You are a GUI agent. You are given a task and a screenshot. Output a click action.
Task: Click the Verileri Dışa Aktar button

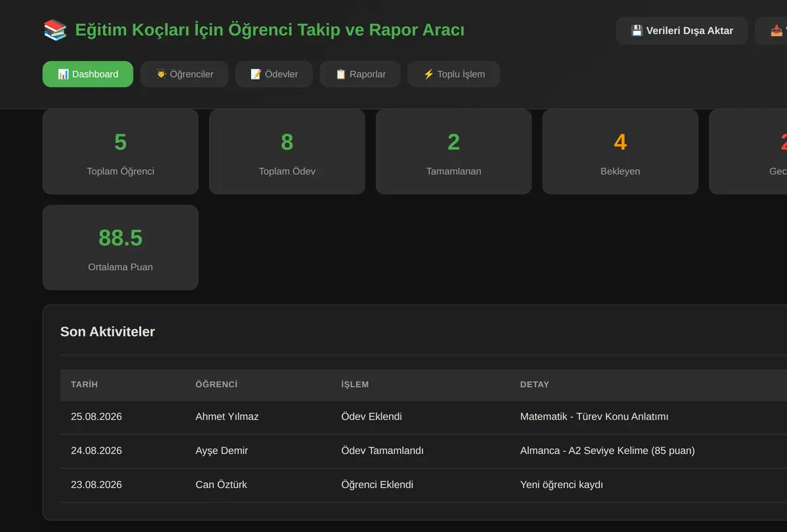(682, 31)
